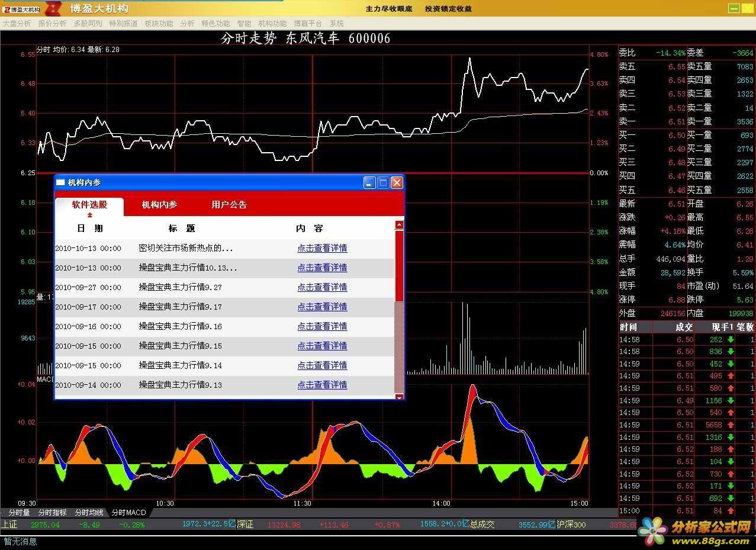This screenshot has width=756, height=550.
Task: Click the 机构内参 list scrollbar thumb
Action: tap(399, 265)
